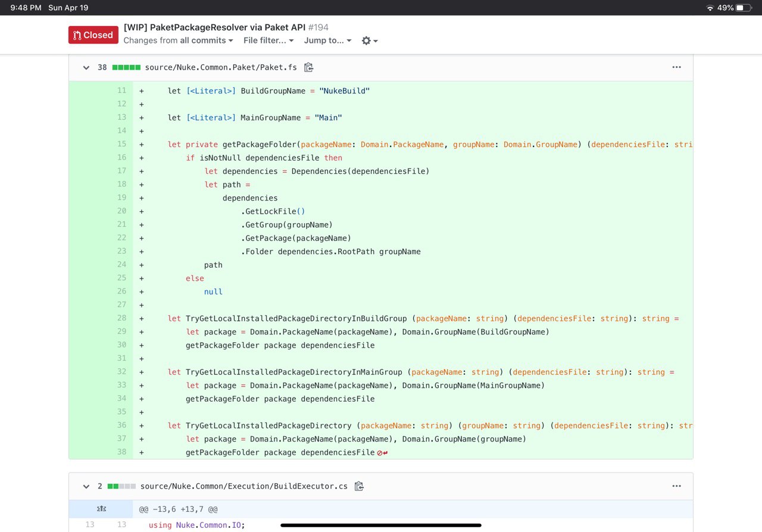Click the Closed pull request badge
This screenshot has height=532, width=762.
93,35
